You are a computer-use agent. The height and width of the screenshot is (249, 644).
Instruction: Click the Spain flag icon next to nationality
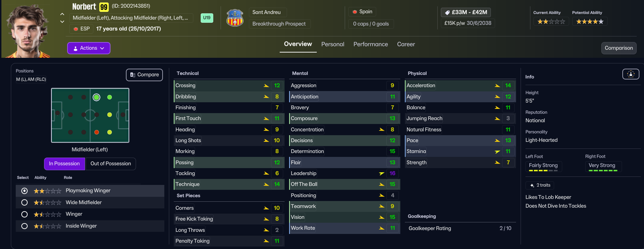point(355,12)
